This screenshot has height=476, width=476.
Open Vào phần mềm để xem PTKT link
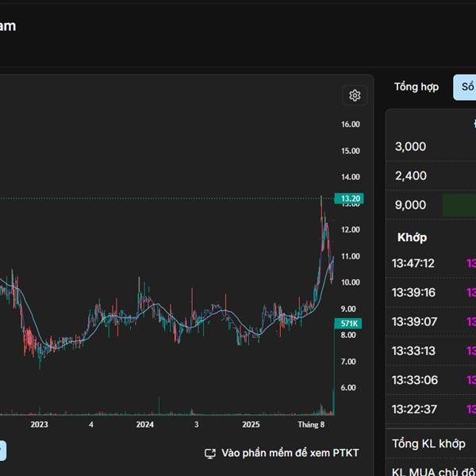pyautogui.click(x=290, y=453)
